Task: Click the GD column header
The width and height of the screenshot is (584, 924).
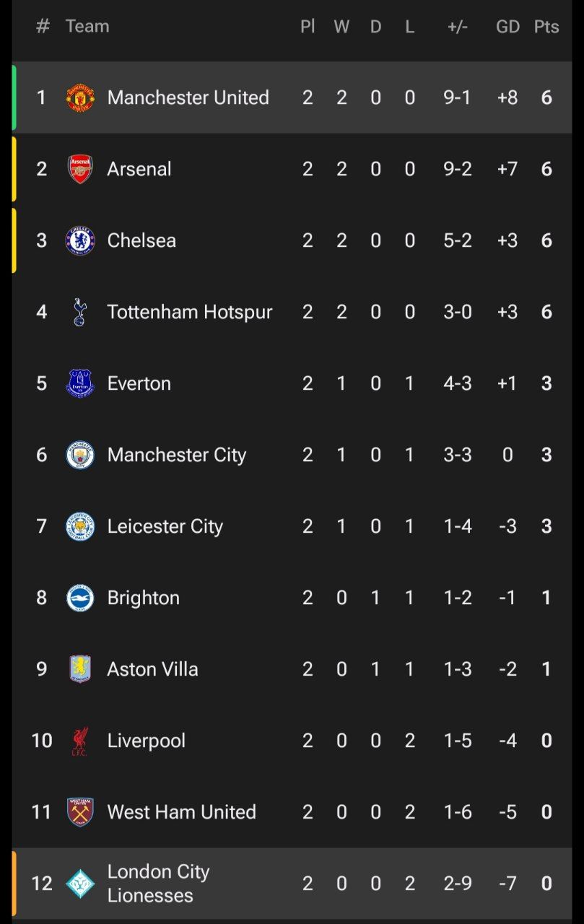Action: (507, 27)
